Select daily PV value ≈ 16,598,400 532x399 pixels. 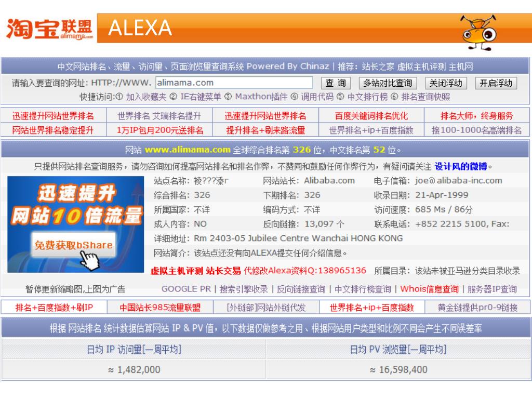coord(398,369)
